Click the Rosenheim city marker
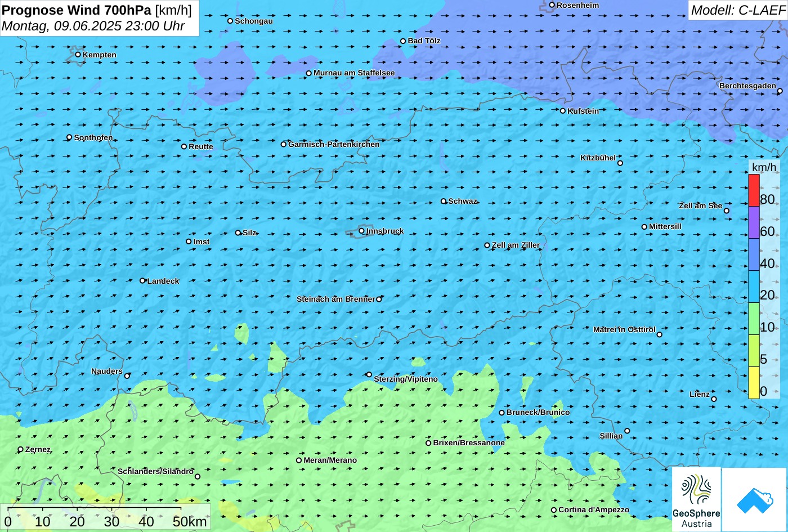Image resolution: width=788 pixels, height=532 pixels. point(552,5)
